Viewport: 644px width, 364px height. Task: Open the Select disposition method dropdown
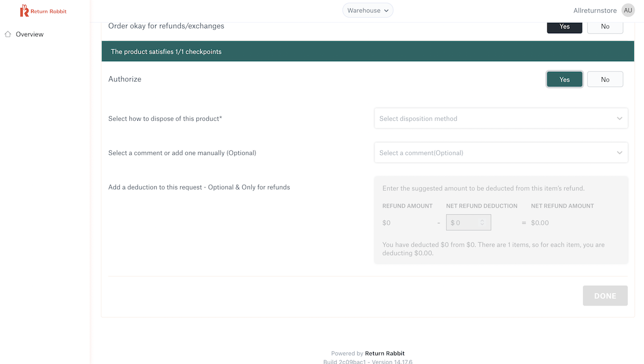point(501,119)
